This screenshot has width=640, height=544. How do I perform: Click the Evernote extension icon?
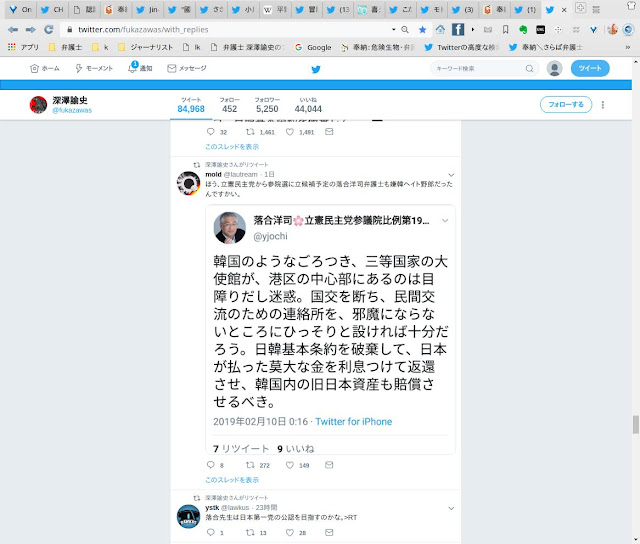(x=523, y=29)
